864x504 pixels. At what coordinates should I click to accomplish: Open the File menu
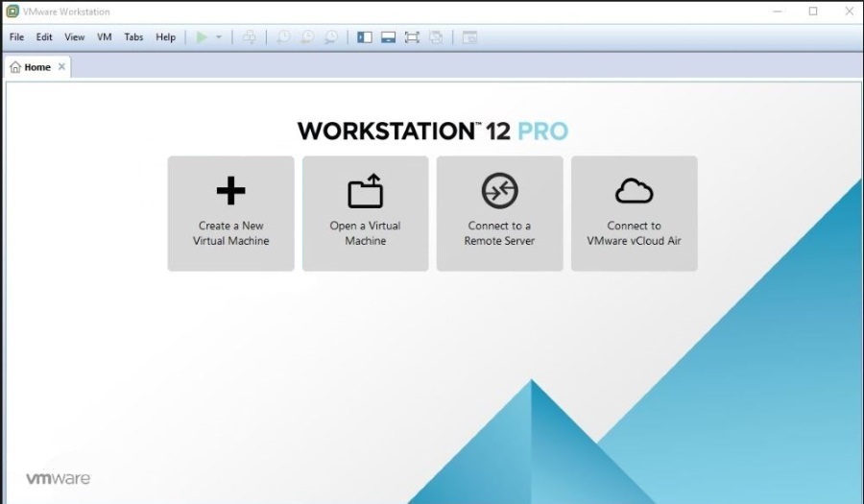(16, 36)
